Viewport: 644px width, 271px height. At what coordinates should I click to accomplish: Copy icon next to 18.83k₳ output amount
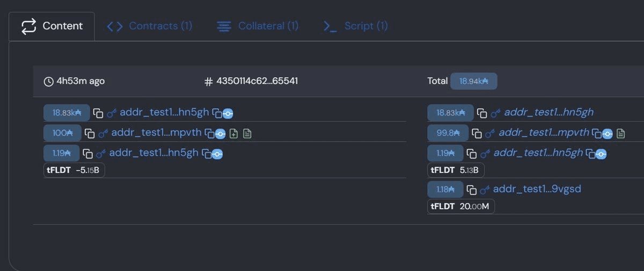pyautogui.click(x=482, y=113)
